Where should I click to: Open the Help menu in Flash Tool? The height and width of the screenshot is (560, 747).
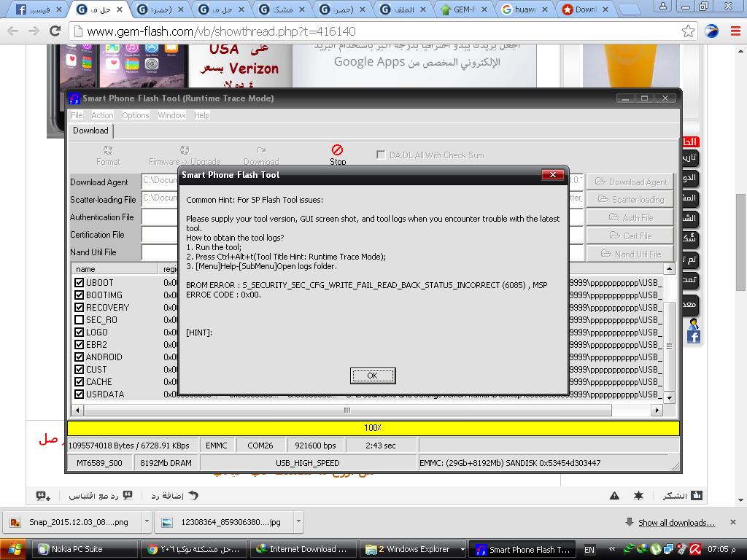[x=201, y=115]
